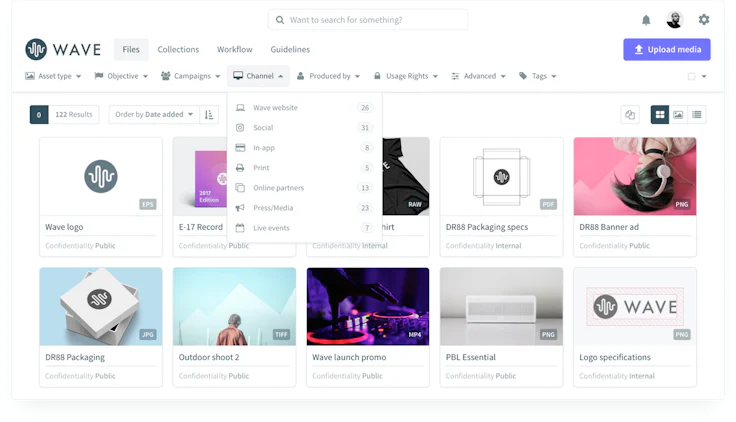Viewport: 736px width, 422px height.
Task: Click the PNG badge on DR88 Banner ad
Action: coord(682,204)
